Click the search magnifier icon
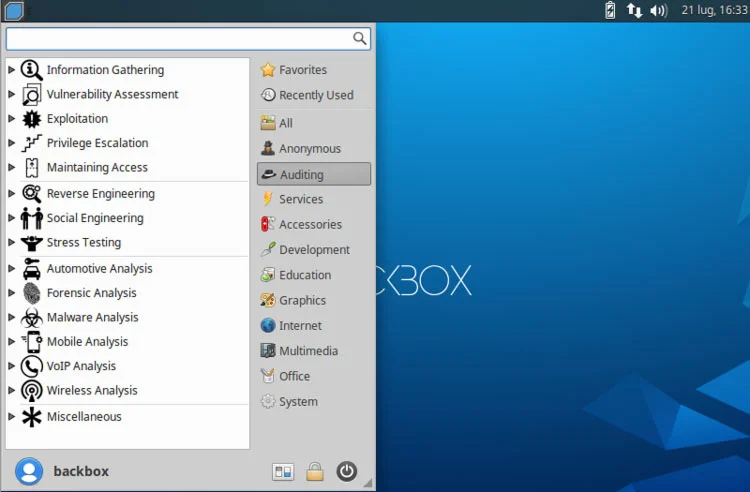Viewport: 750px width, 492px height. pos(359,38)
